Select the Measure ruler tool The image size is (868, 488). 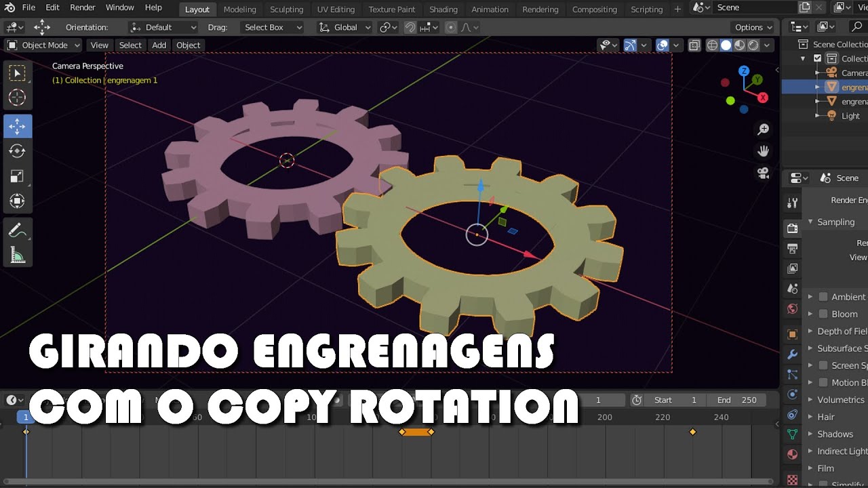tap(17, 256)
